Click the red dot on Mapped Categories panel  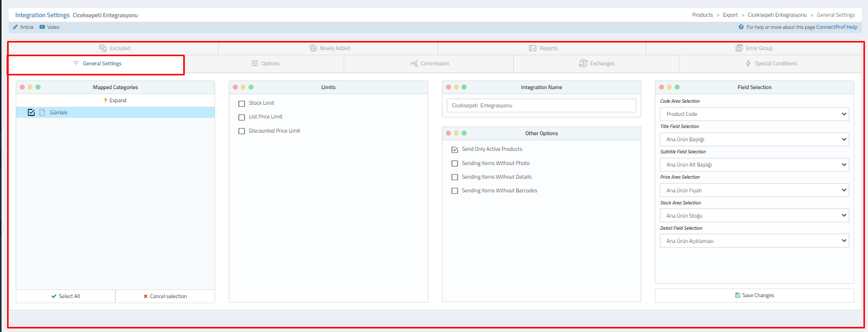pos(22,87)
